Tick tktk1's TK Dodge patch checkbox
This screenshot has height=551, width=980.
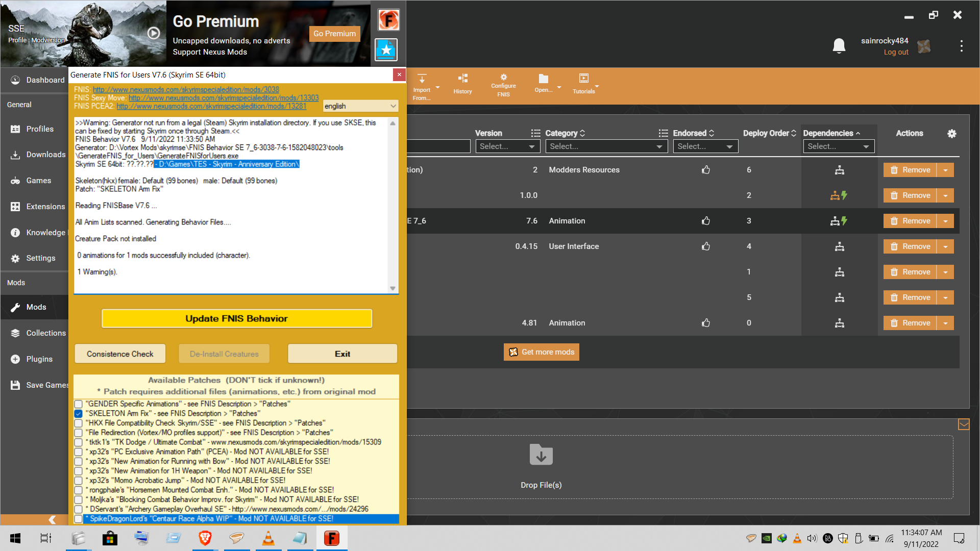(x=79, y=442)
